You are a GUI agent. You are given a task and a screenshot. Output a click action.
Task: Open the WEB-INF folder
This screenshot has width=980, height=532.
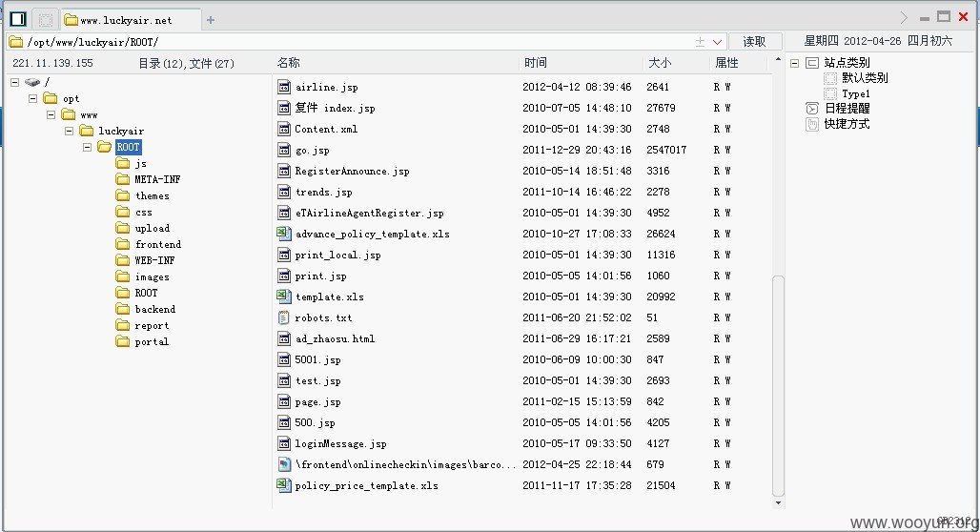click(145, 260)
